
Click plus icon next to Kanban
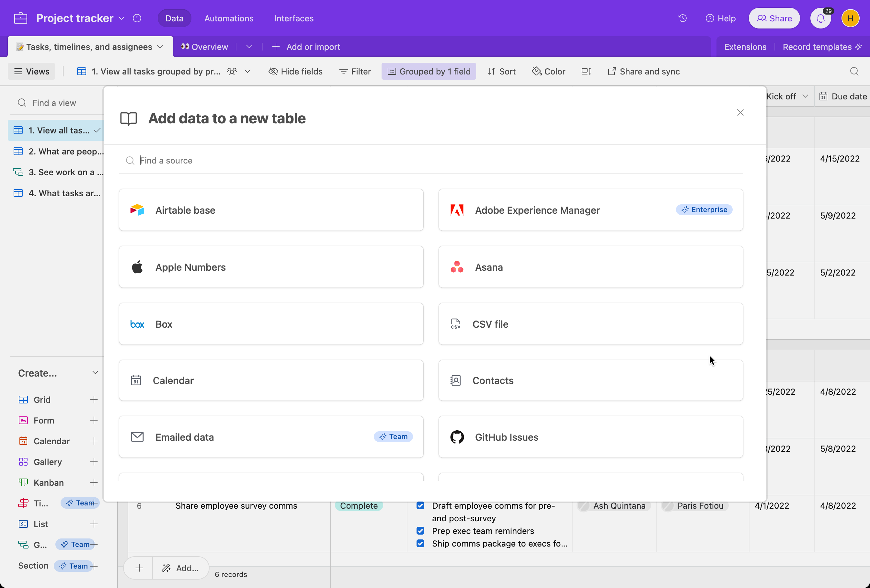click(94, 482)
